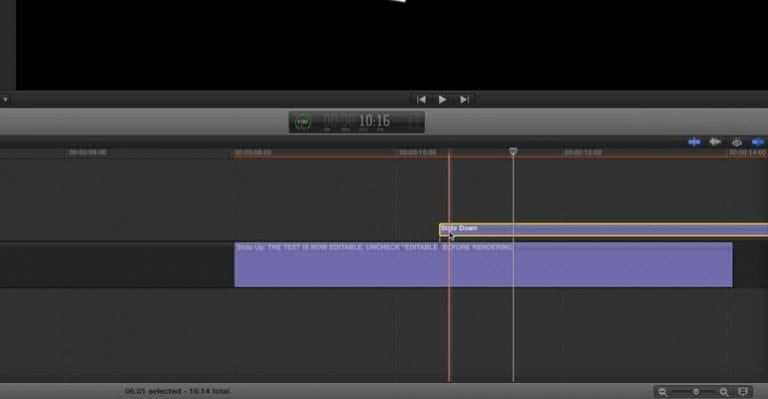Click ruler at 00:00:06:00 mark
The height and width of the screenshot is (399, 768).
click(88, 152)
